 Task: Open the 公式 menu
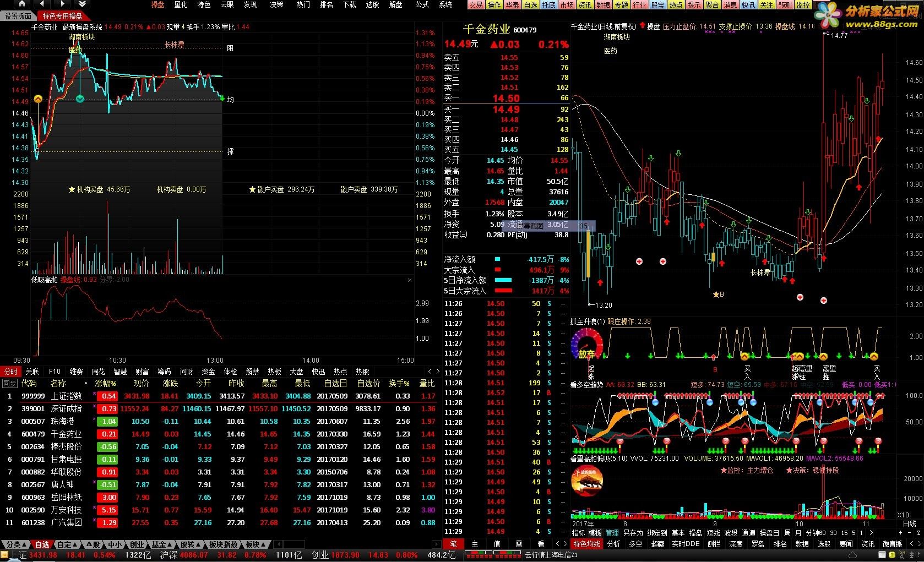coord(422,4)
